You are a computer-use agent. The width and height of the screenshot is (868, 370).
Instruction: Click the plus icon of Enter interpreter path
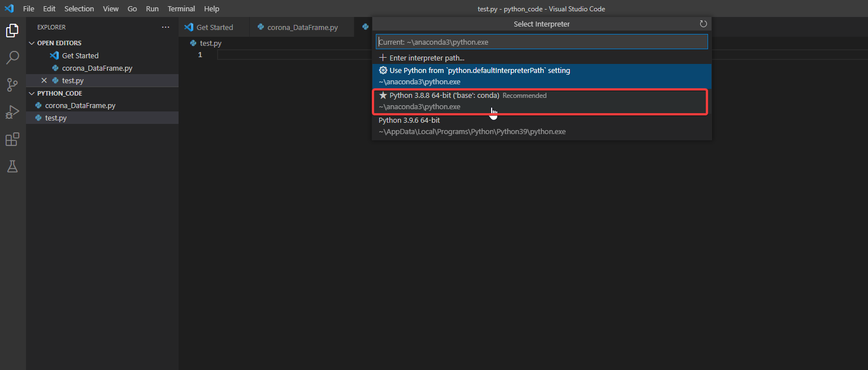pyautogui.click(x=383, y=58)
